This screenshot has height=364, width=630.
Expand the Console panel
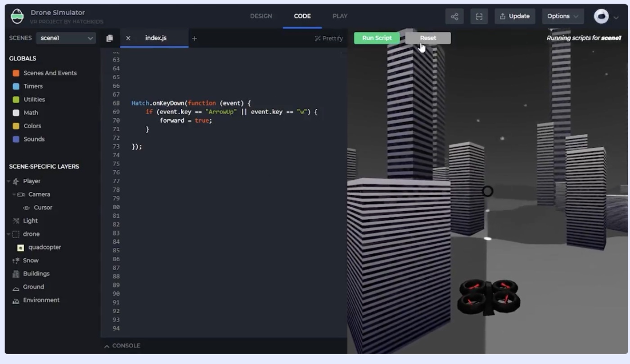click(122, 346)
